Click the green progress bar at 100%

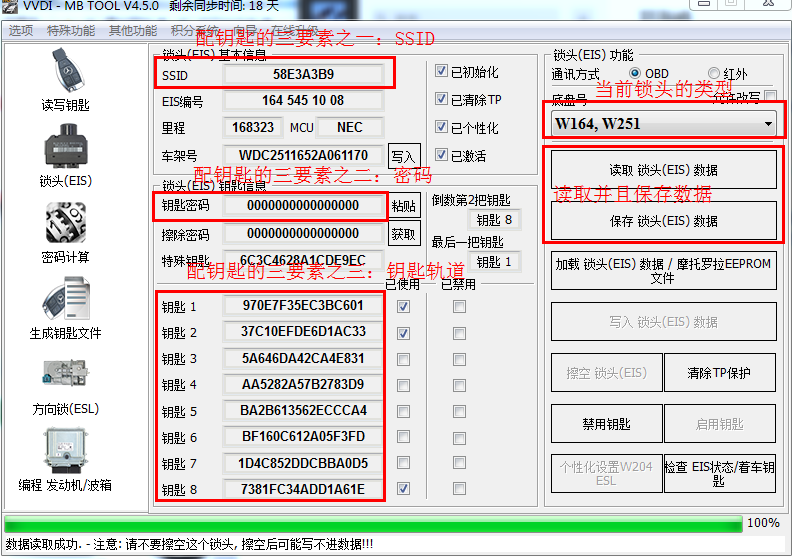(x=373, y=523)
